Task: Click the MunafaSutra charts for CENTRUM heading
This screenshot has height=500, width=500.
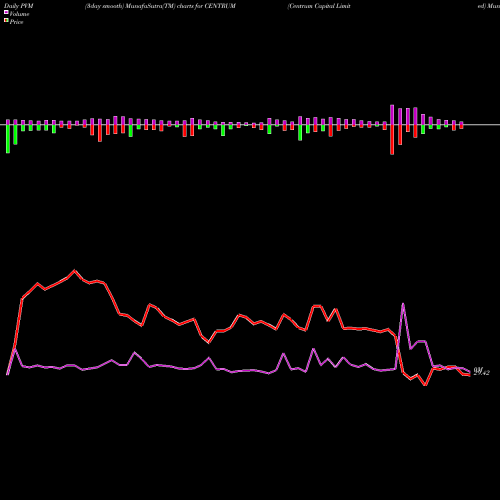Action: click(x=160, y=6)
